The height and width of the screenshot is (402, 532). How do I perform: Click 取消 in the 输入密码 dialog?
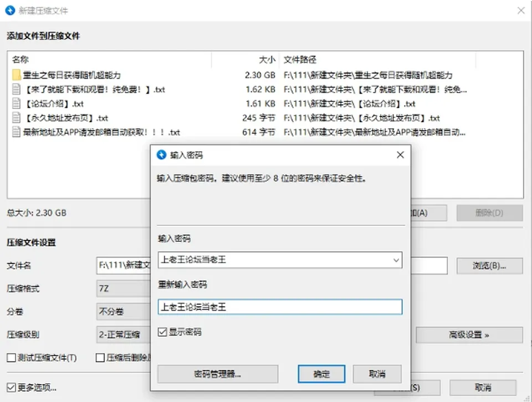pos(377,374)
